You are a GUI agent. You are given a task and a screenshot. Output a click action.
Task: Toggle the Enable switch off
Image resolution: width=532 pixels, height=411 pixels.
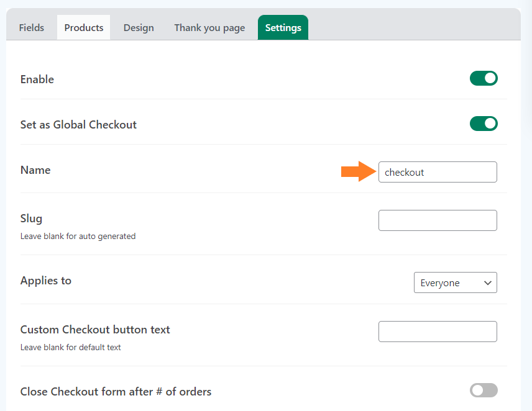tap(484, 78)
